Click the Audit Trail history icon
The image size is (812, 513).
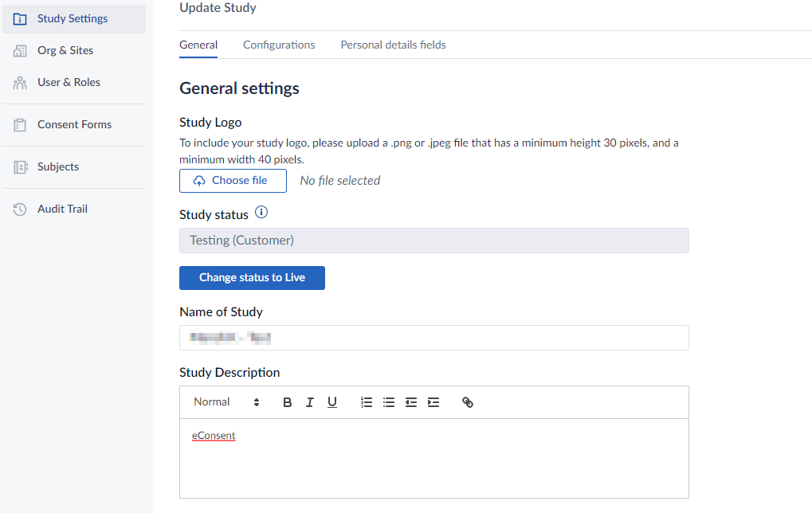click(x=20, y=210)
